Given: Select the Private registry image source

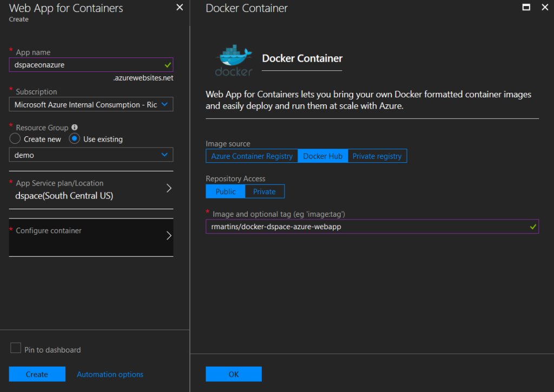Looking at the screenshot, I should (377, 156).
